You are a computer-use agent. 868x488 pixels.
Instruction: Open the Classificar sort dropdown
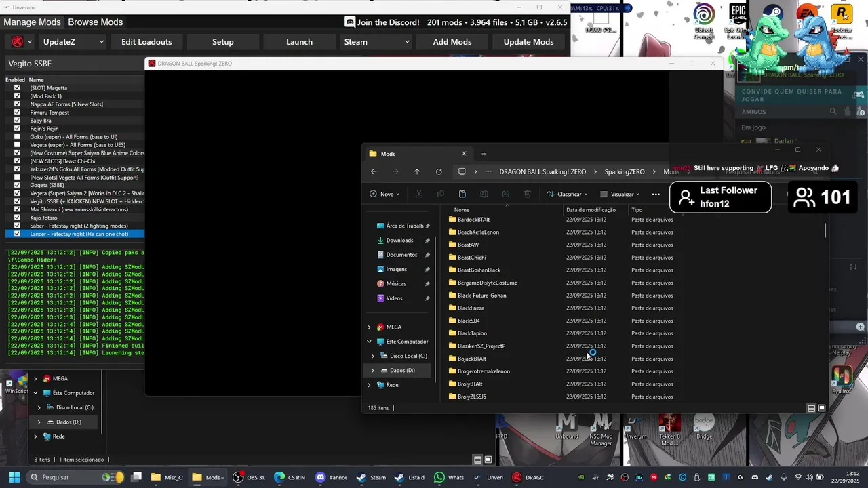pyautogui.click(x=568, y=194)
